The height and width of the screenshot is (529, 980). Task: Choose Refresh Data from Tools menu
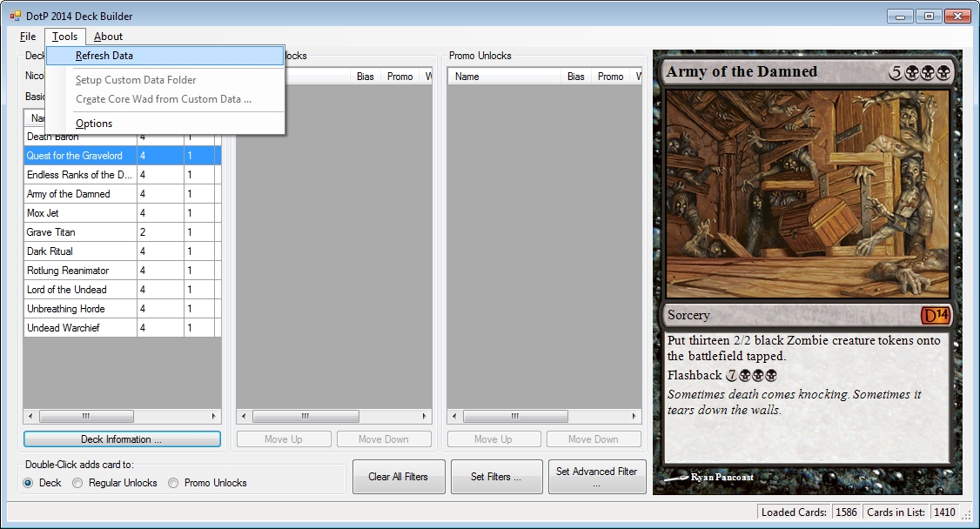click(x=104, y=56)
